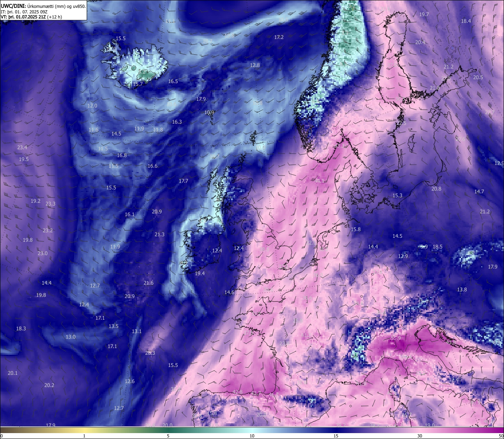This screenshot has width=504, height=439.
Task: Click the value '18.4' in the top-right corner
Action: (466, 21)
